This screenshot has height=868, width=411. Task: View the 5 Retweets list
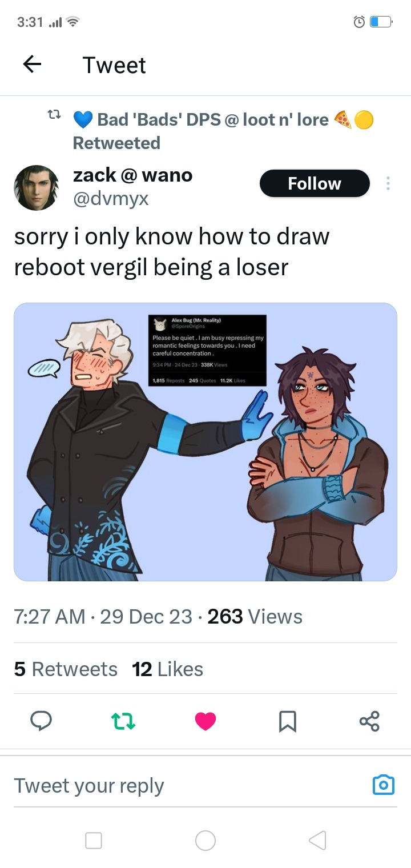pos(66,669)
